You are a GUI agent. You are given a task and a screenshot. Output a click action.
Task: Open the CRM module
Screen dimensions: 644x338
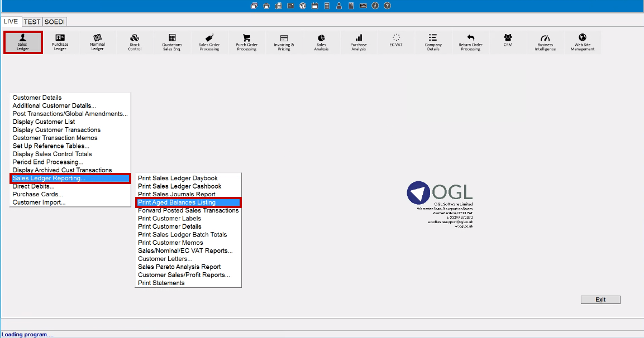click(x=508, y=42)
